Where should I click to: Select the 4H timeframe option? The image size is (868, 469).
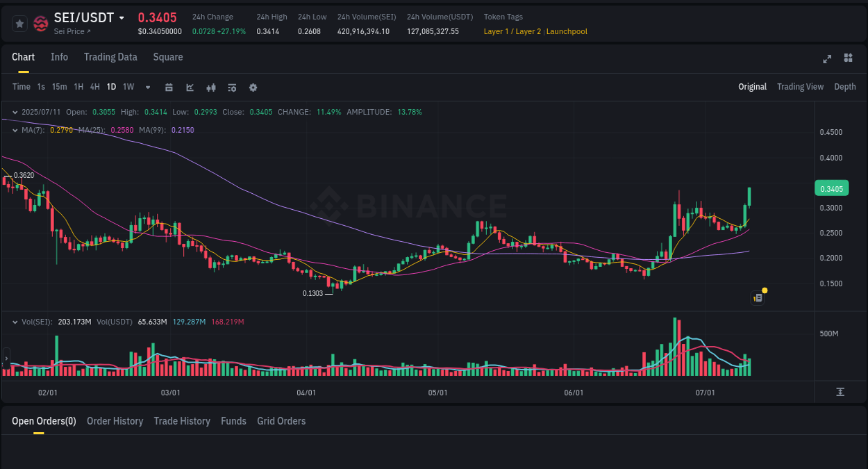(x=94, y=87)
